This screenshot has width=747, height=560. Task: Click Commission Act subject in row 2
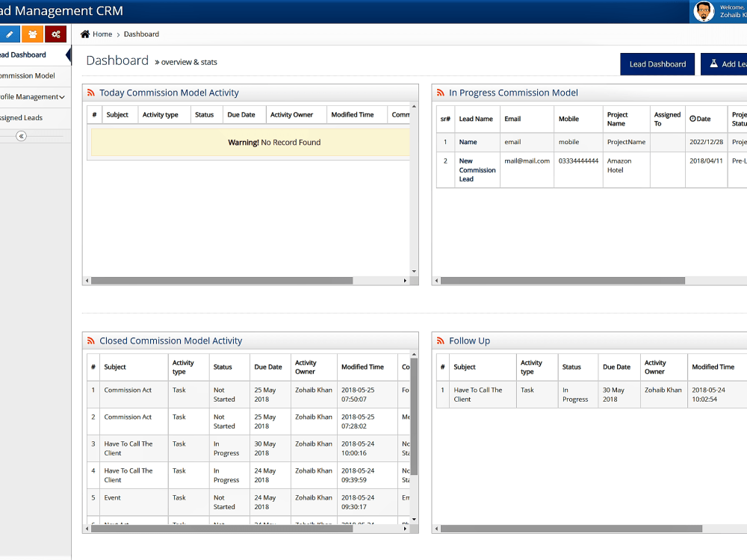pos(128,417)
